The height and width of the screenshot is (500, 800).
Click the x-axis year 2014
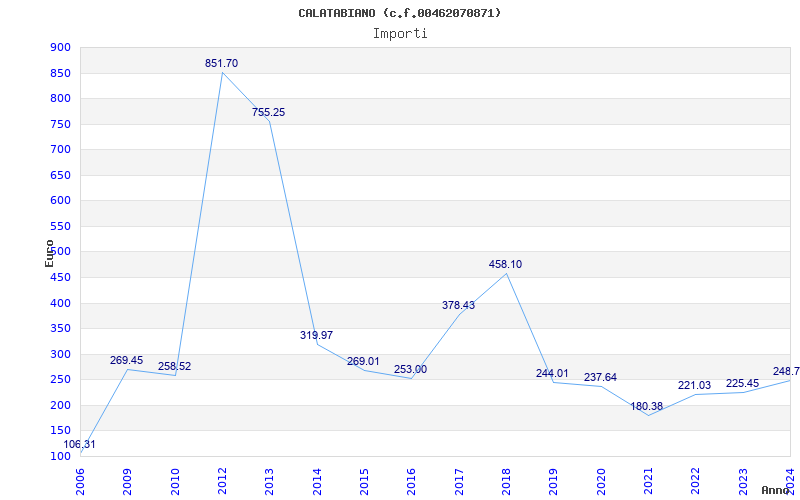coord(317,482)
